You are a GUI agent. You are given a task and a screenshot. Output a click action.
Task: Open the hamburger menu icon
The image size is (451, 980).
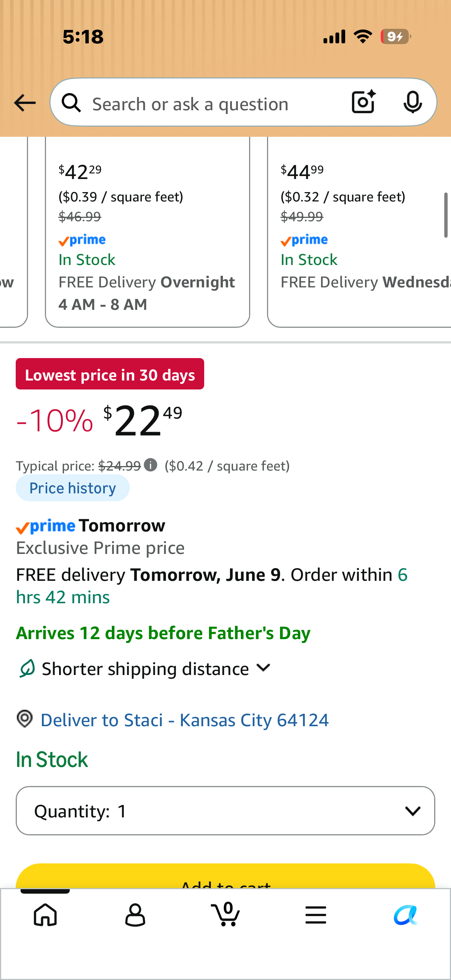click(x=316, y=915)
